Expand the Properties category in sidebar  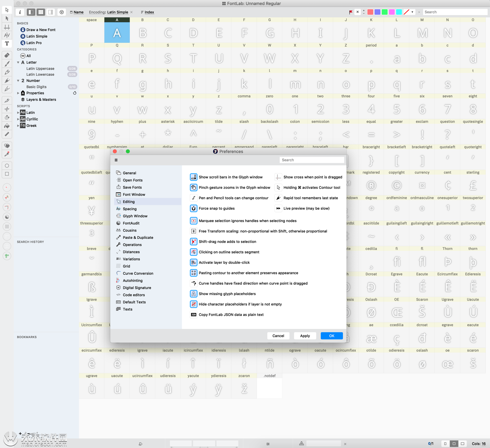(18, 93)
